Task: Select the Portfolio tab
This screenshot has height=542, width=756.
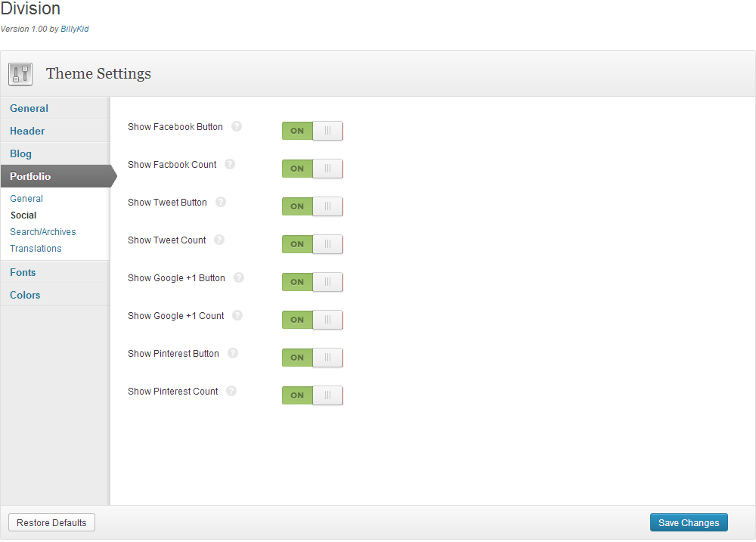Action: [x=58, y=176]
